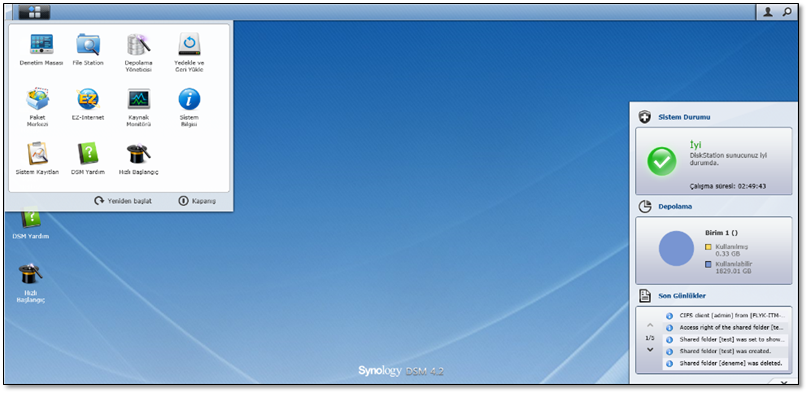Image resolution: width=808 pixels, height=394 pixels.
Task: Click Kapanış to shut down
Action: click(x=197, y=201)
